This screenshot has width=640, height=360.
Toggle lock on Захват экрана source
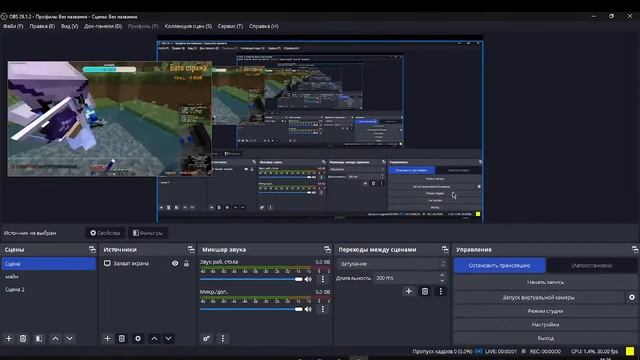pyautogui.click(x=187, y=263)
